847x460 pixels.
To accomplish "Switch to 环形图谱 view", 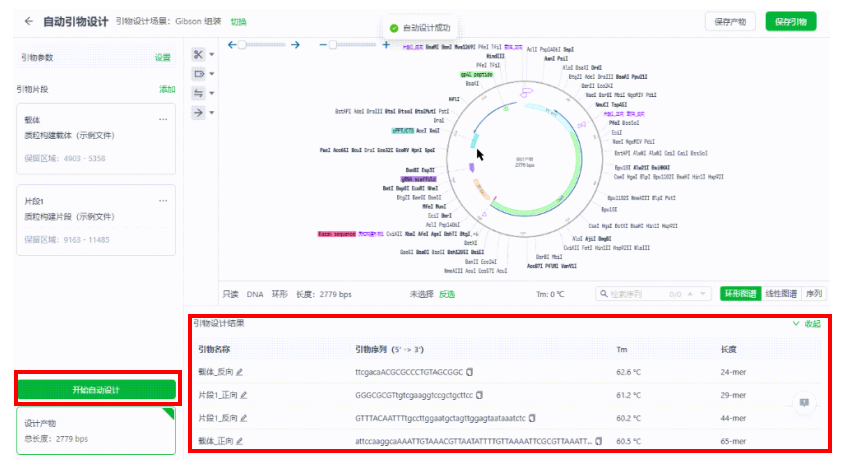I will (x=739, y=294).
